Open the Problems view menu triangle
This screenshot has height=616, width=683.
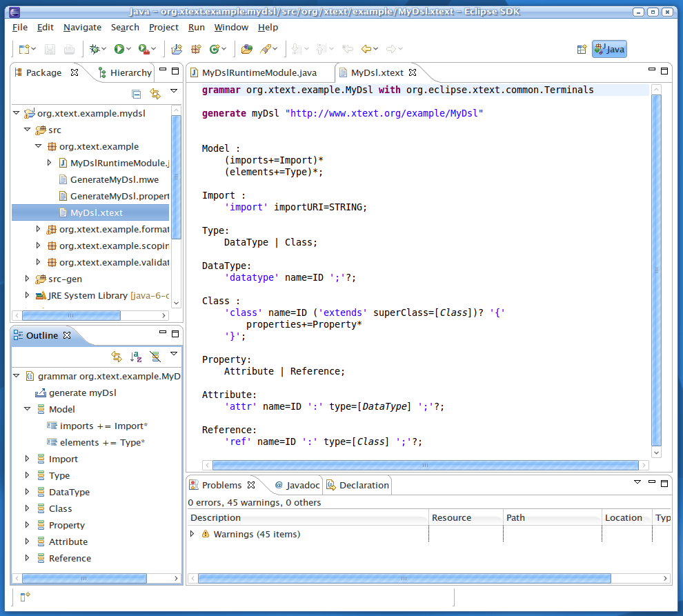point(637,481)
